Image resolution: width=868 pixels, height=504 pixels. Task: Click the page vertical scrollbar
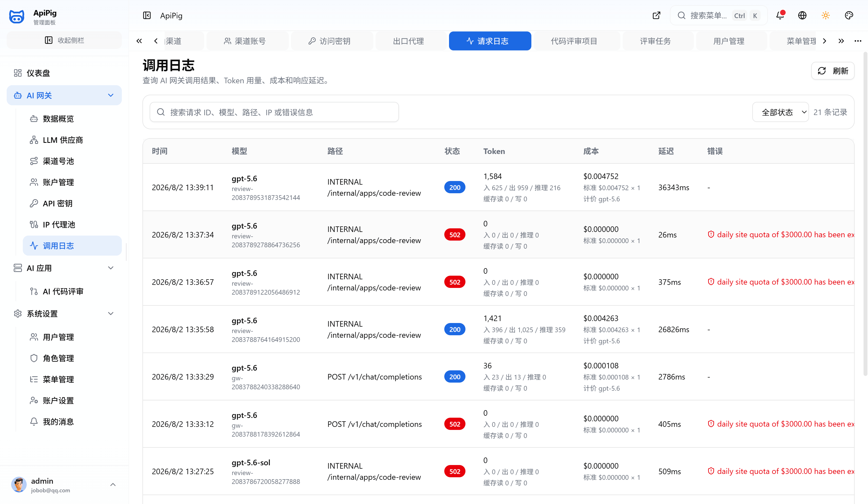click(865, 214)
